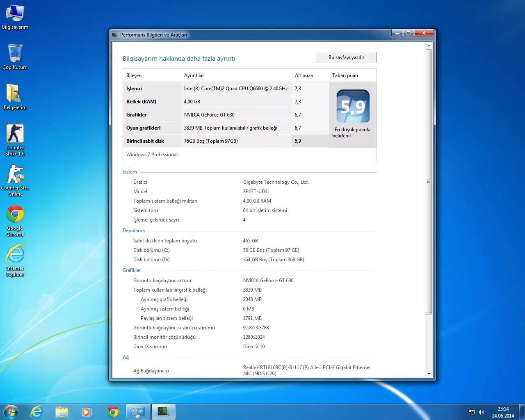Close the Performans Bilgileri ve Araçları window
This screenshot has width=525, height=420.
[424, 33]
